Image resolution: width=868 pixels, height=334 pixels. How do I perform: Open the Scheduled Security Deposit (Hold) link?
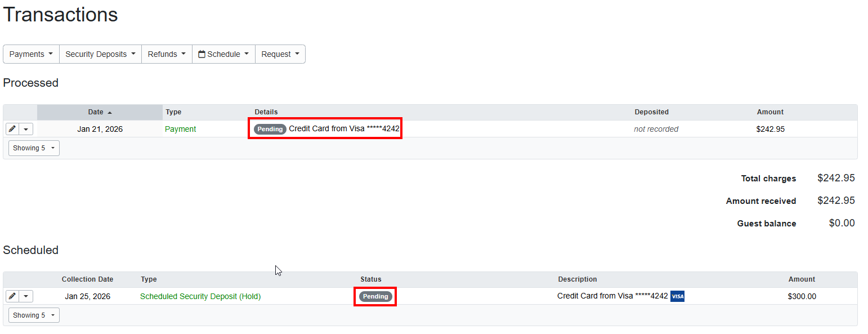coord(200,296)
